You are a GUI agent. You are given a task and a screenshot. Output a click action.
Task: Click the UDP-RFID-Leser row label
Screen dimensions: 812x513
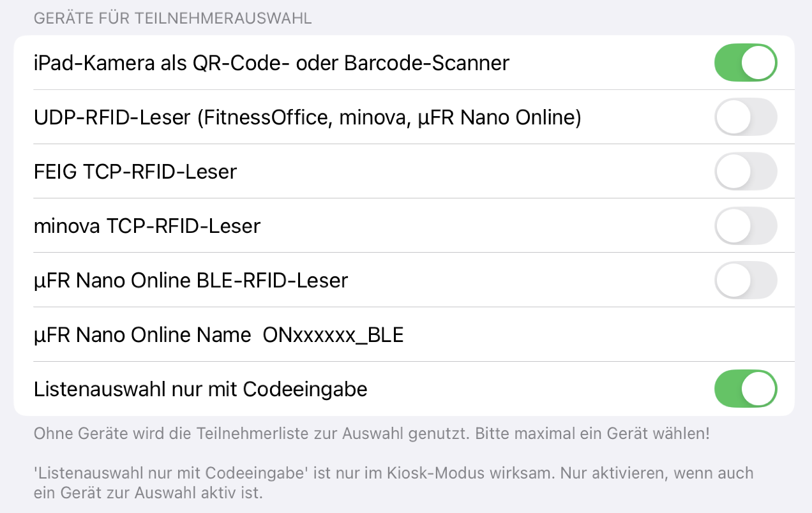(112, 117)
